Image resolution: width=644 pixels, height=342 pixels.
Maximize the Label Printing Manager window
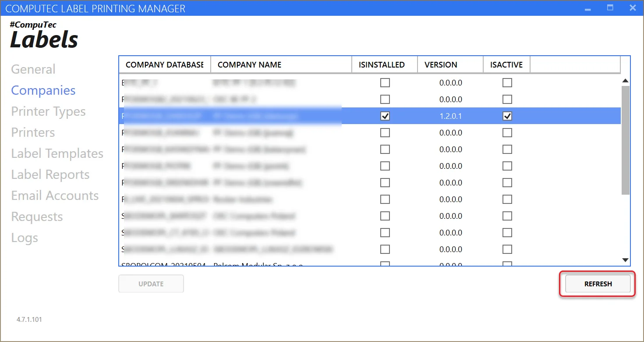pyautogui.click(x=610, y=8)
